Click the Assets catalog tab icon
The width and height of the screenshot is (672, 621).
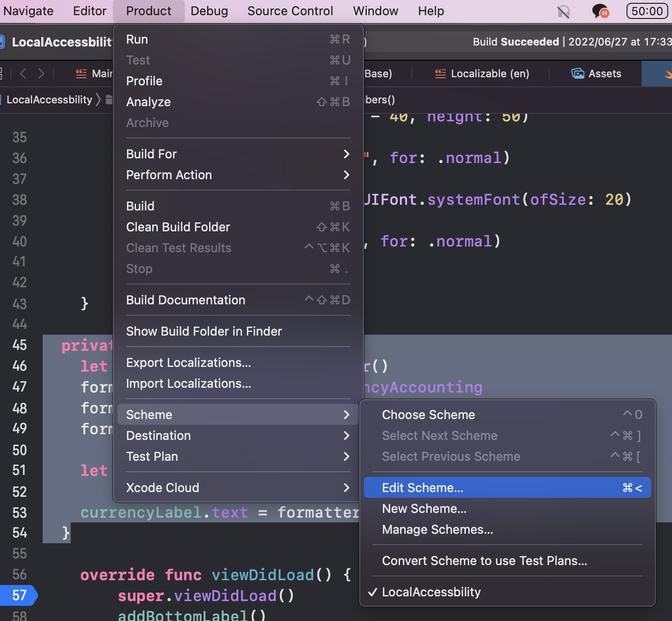pyautogui.click(x=578, y=73)
